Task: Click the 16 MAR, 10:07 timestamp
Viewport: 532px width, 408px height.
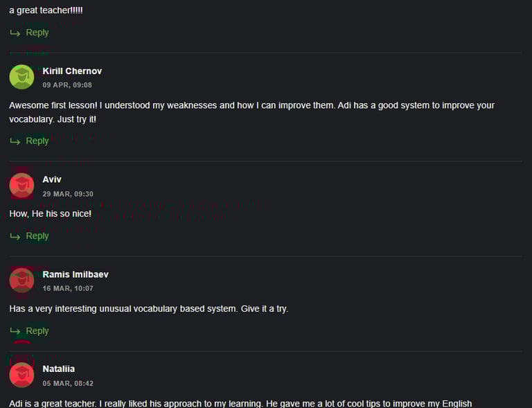Action: pos(68,289)
